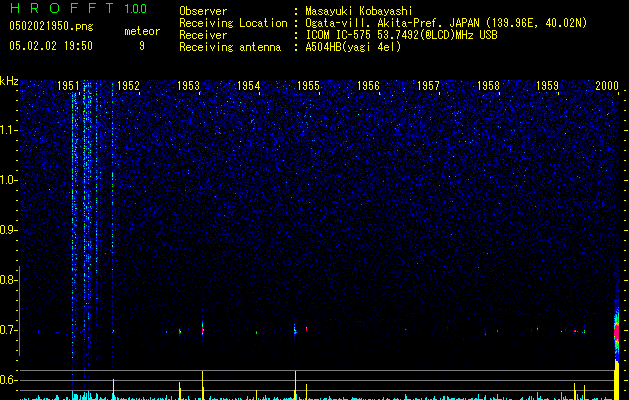Image resolution: width=629 pixels, height=400 pixels.
Task: Select the observer name Masayuki Kobayashi
Action: [359, 11]
